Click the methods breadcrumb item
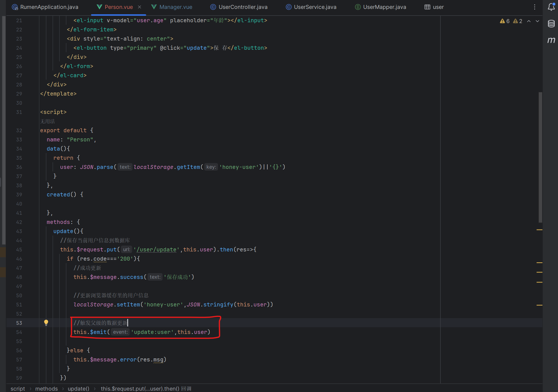The height and width of the screenshot is (392, 558). click(x=46, y=388)
